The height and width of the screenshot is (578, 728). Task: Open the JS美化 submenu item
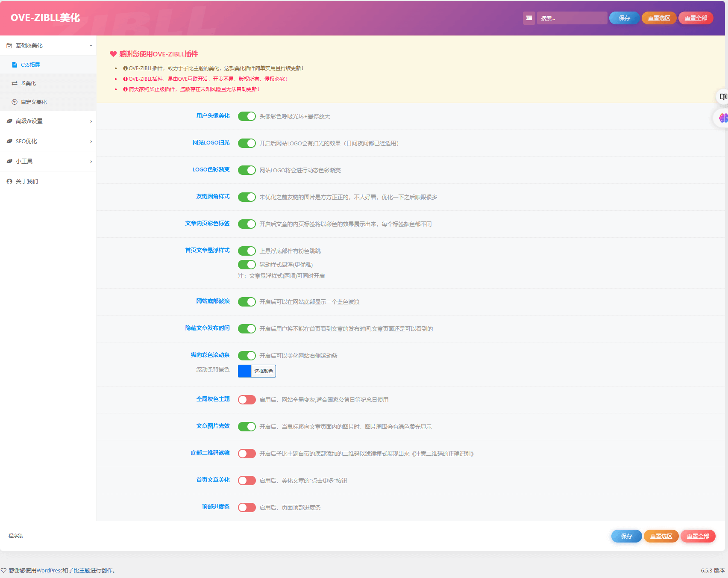48,83
